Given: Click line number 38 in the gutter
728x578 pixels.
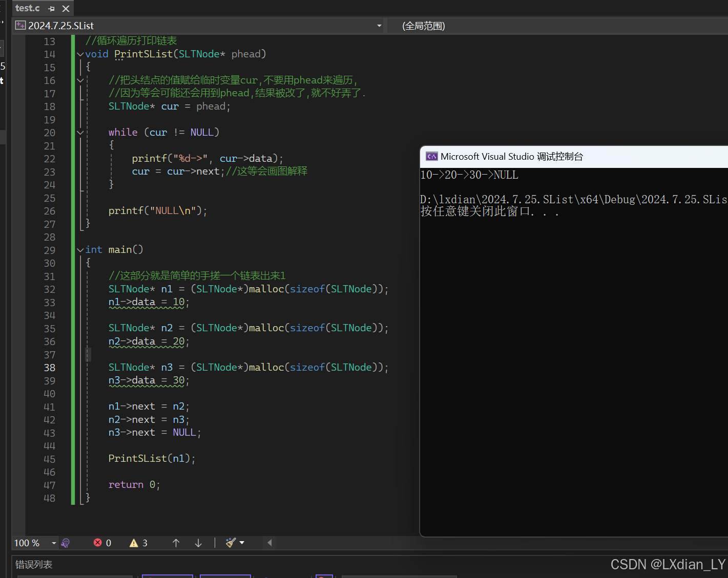Looking at the screenshot, I should pos(50,368).
